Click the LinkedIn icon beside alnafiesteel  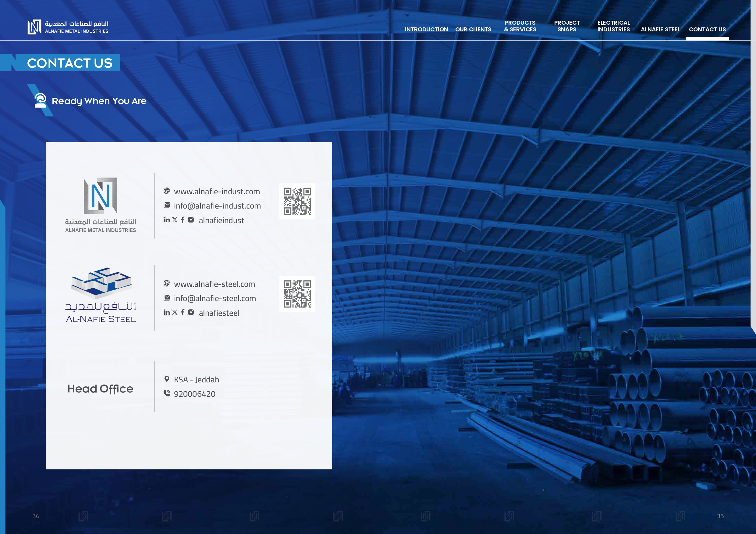(x=167, y=312)
